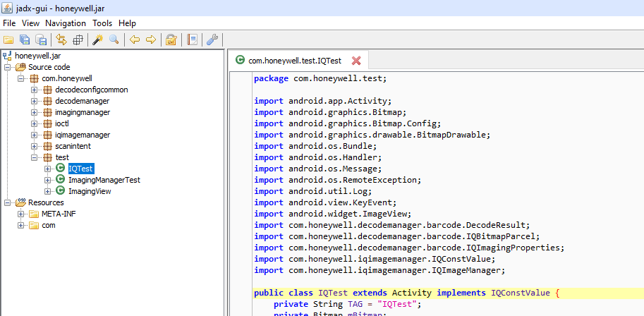
Task: Click the IQConstValue interface in class declaration
Action: (521, 293)
